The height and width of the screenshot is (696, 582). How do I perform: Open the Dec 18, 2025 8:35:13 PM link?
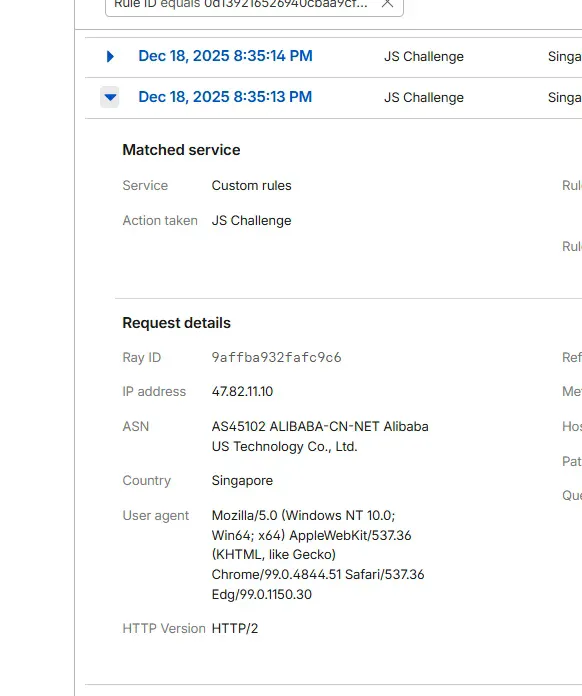tap(226, 97)
